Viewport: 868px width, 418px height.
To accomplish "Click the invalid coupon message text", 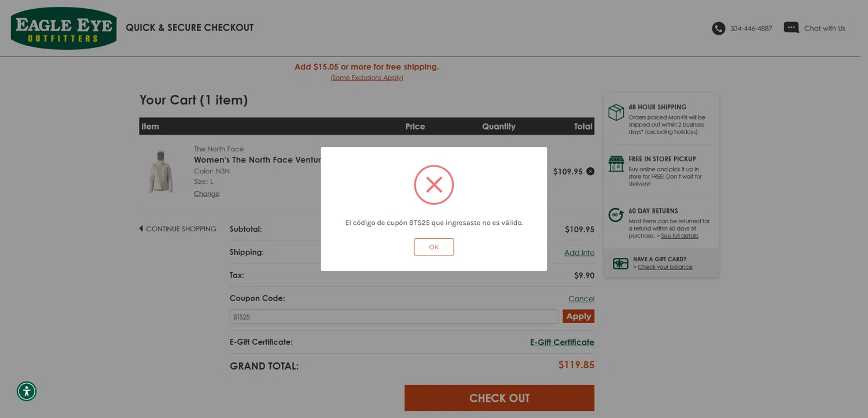I will (434, 223).
